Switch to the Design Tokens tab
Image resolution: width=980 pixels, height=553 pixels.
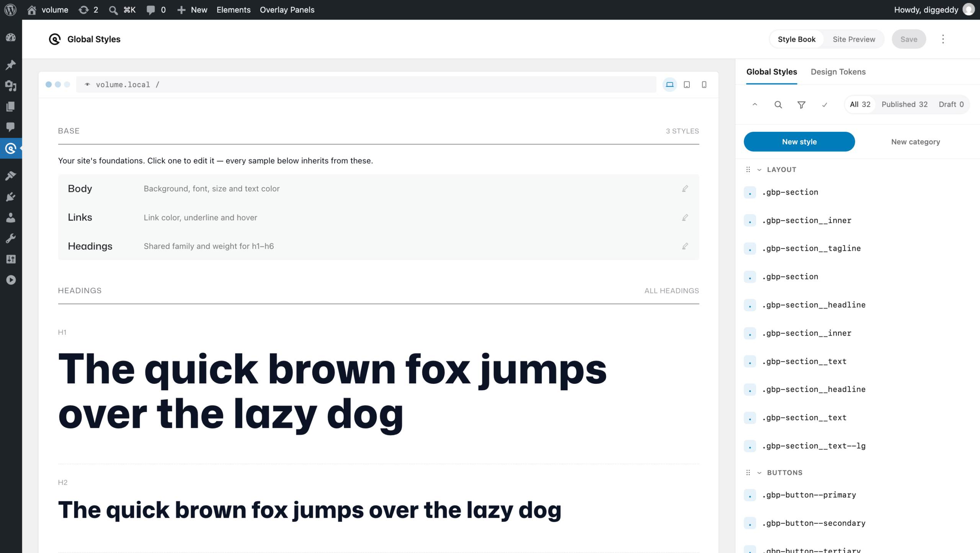pos(838,72)
